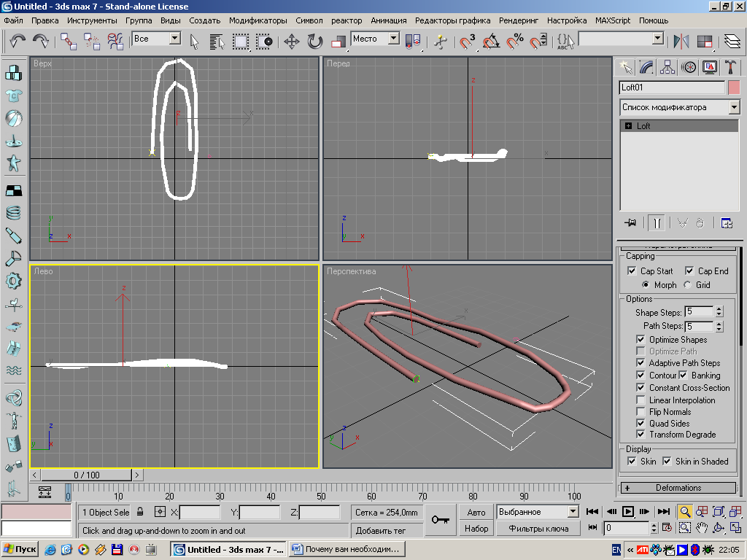The width and height of the screenshot is (747, 560).
Task: Open the Рендеринг menu
Action: point(519,20)
